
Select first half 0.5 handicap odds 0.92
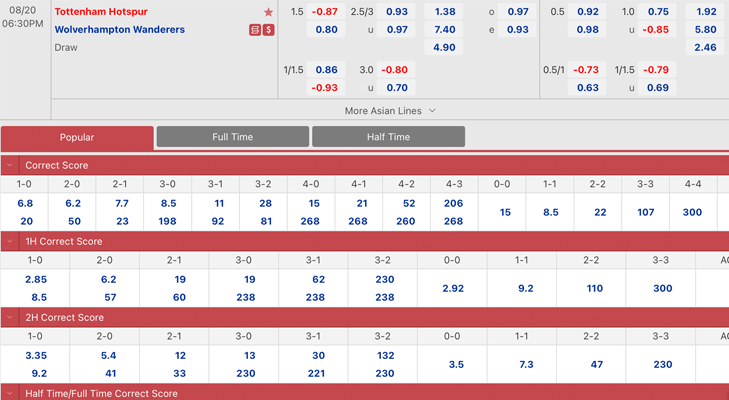tap(587, 12)
